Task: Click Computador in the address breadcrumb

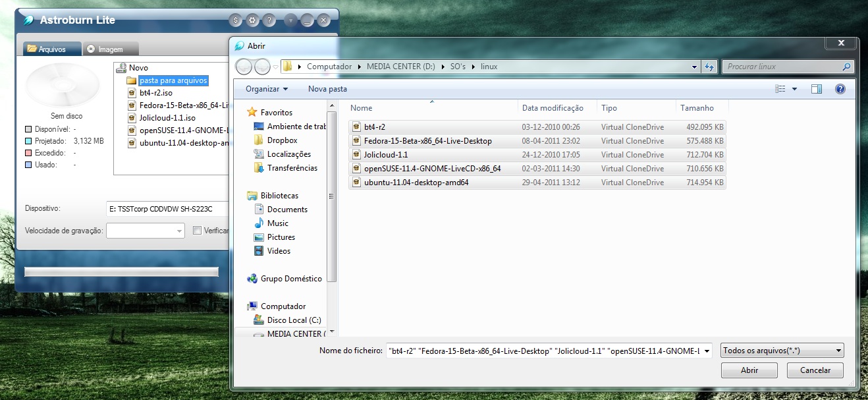Action: [330, 67]
